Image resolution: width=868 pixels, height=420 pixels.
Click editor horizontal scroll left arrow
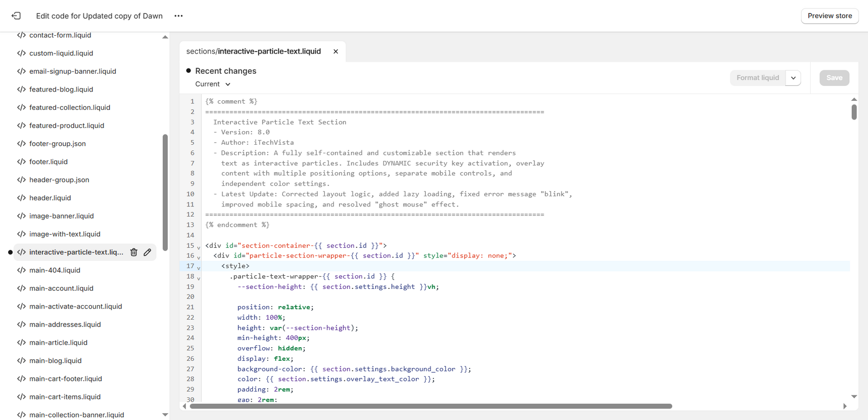coord(184,406)
